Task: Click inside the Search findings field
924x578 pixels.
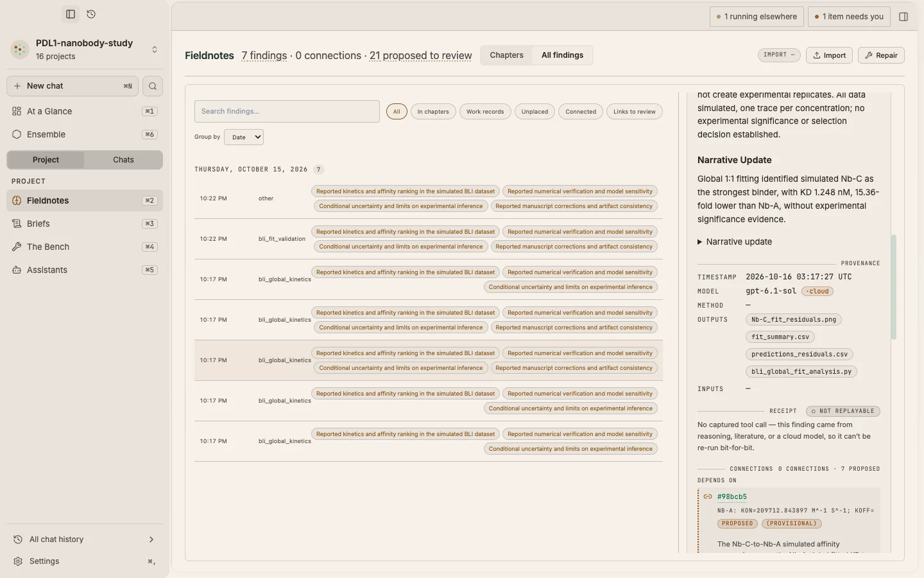Action: click(287, 112)
